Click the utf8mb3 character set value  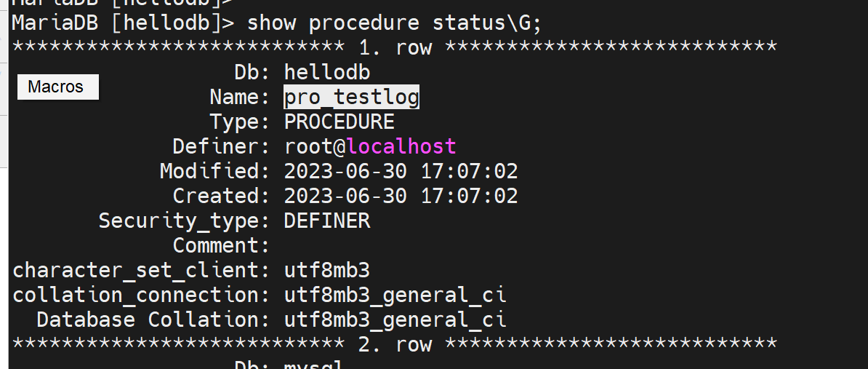point(326,270)
